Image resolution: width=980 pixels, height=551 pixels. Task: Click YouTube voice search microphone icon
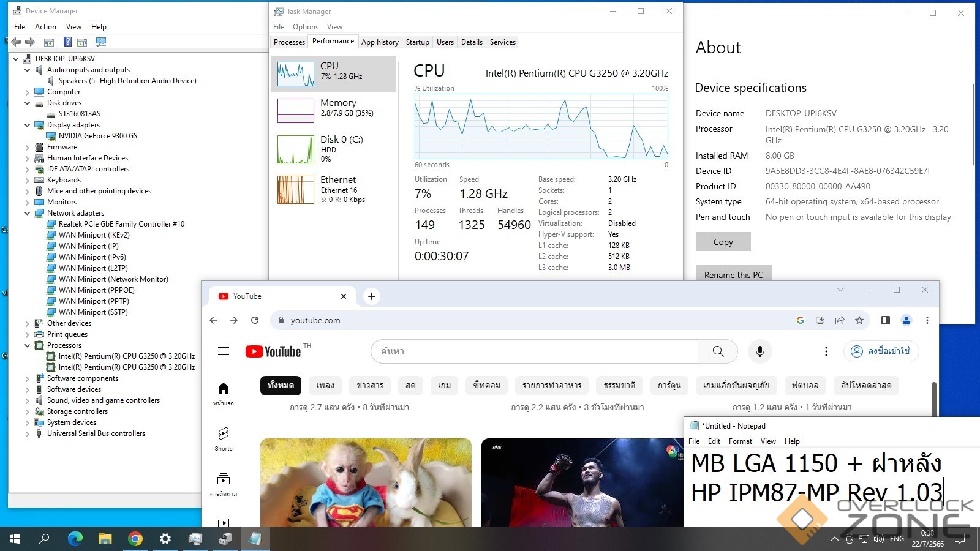click(759, 351)
